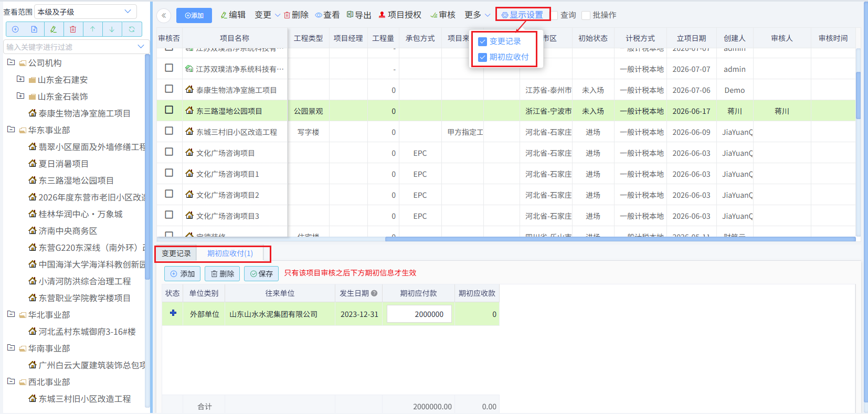Click the blue 添加 button in main toolbar
Screen dimensions: 868x414
[x=194, y=16]
